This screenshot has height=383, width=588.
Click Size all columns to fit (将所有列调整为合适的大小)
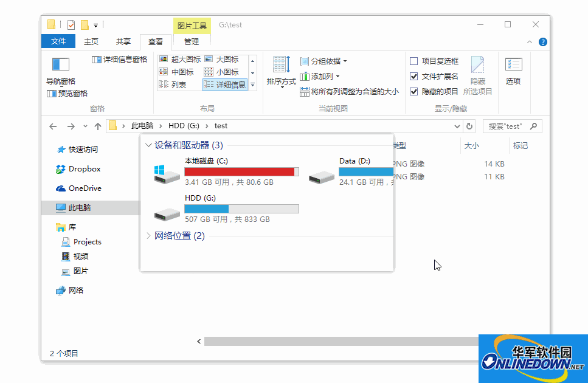point(349,91)
